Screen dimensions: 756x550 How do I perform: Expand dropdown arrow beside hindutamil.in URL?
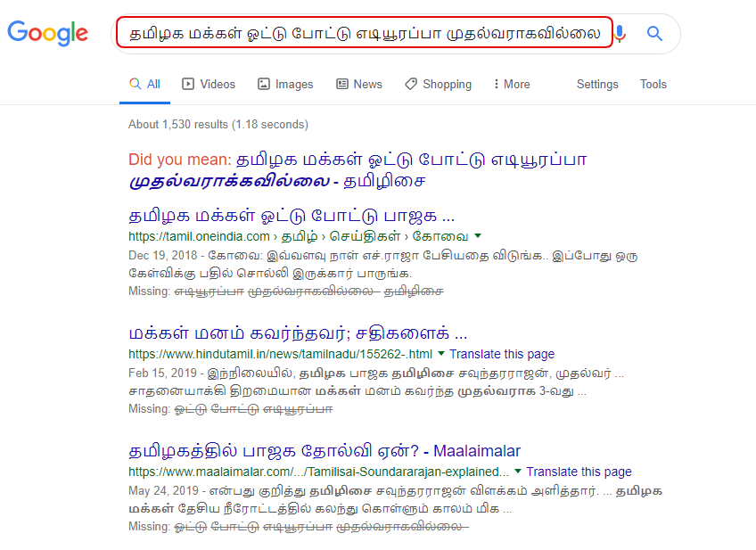440,354
